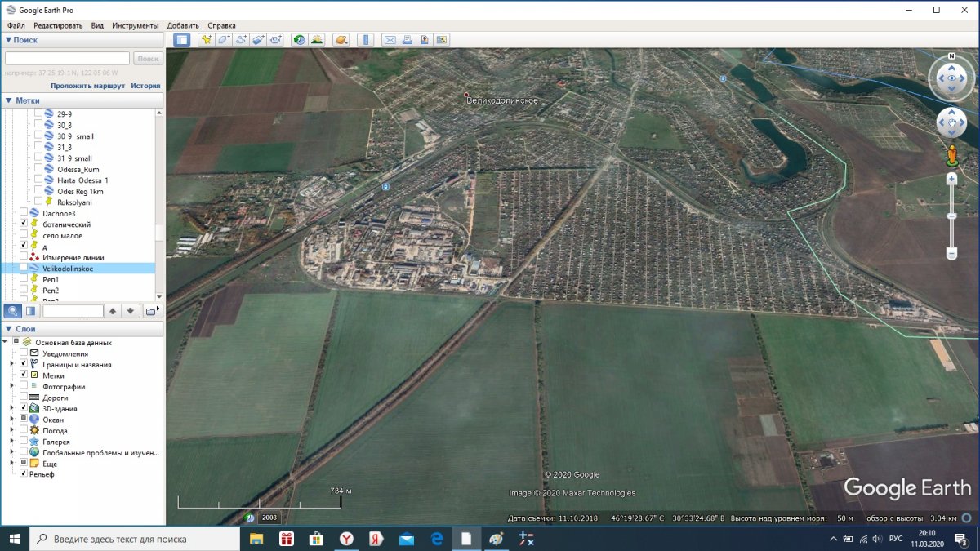Collapse the Слои panel
Viewport: 980px width, 551px height.
(x=8, y=328)
